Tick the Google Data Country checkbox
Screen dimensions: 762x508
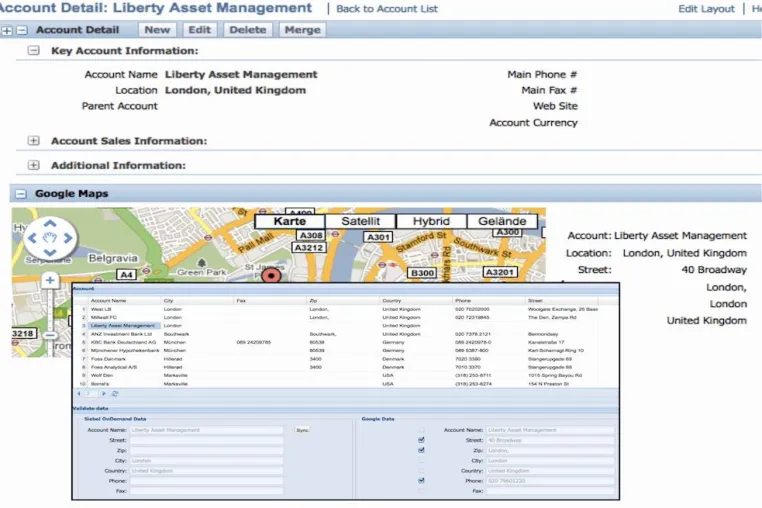(421, 471)
